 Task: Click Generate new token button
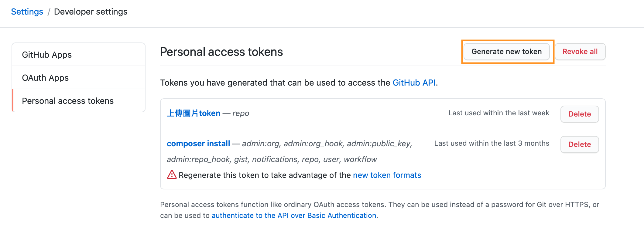point(506,52)
